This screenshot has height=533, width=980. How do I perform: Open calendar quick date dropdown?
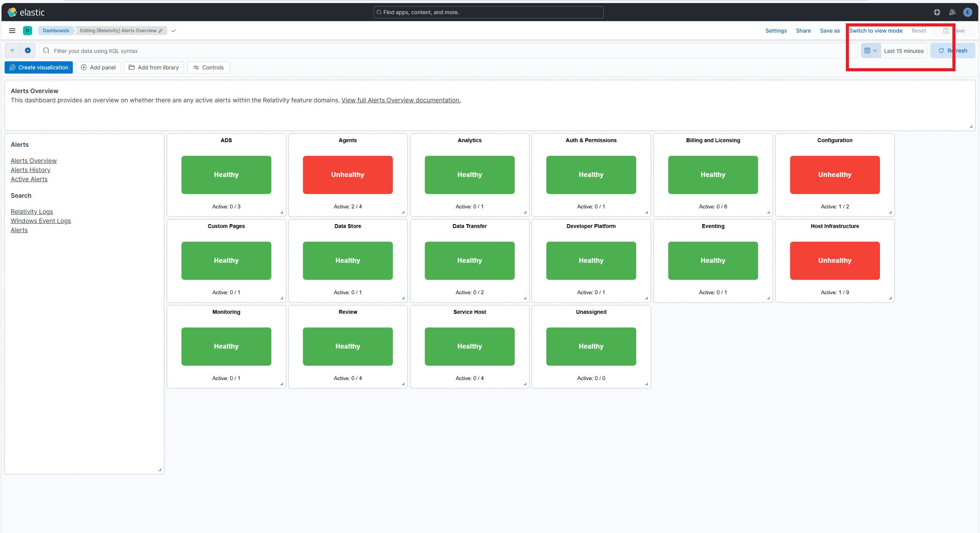870,51
